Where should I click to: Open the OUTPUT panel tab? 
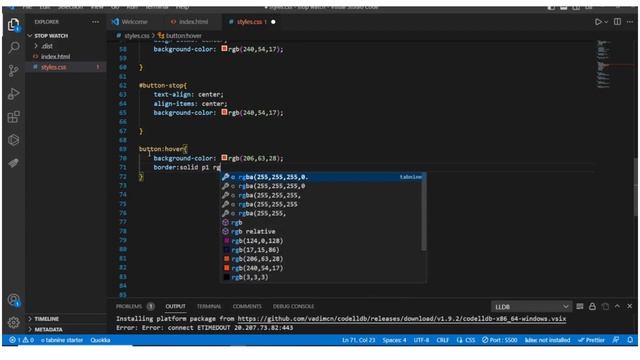(x=176, y=306)
